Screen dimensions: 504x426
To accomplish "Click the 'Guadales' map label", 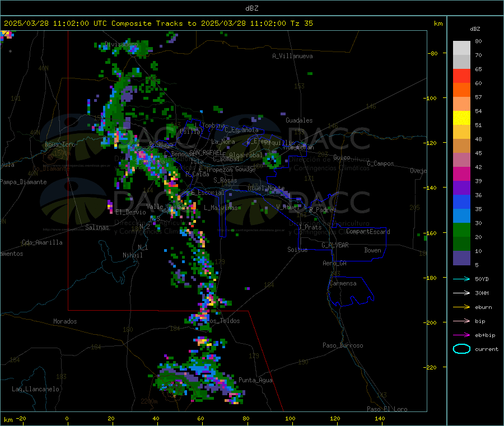I will click(299, 120).
